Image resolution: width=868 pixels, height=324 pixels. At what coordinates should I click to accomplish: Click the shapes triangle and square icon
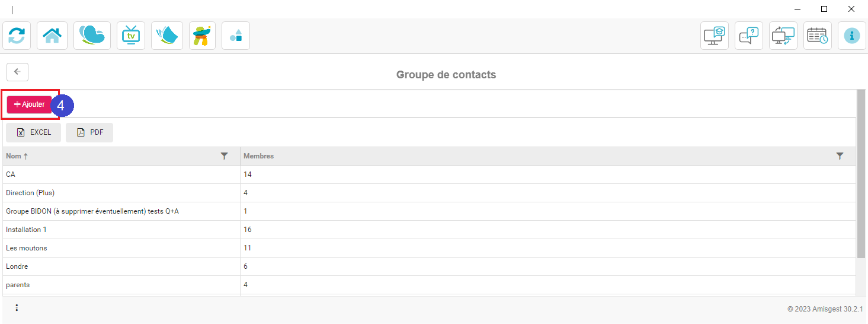coord(236,36)
